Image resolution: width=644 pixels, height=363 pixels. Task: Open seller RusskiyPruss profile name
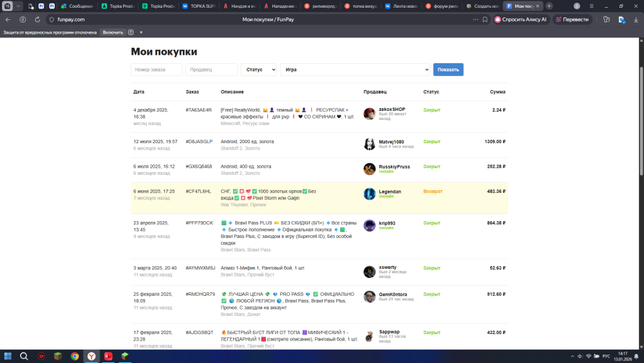tap(394, 166)
